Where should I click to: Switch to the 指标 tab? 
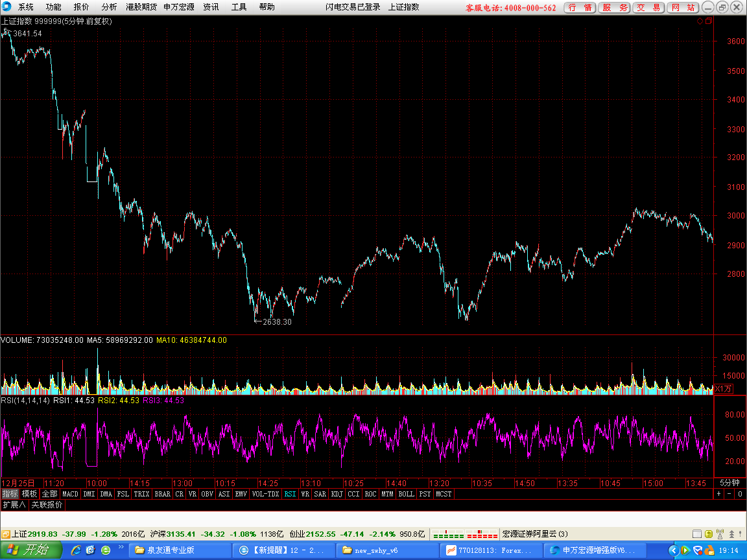tap(10, 494)
